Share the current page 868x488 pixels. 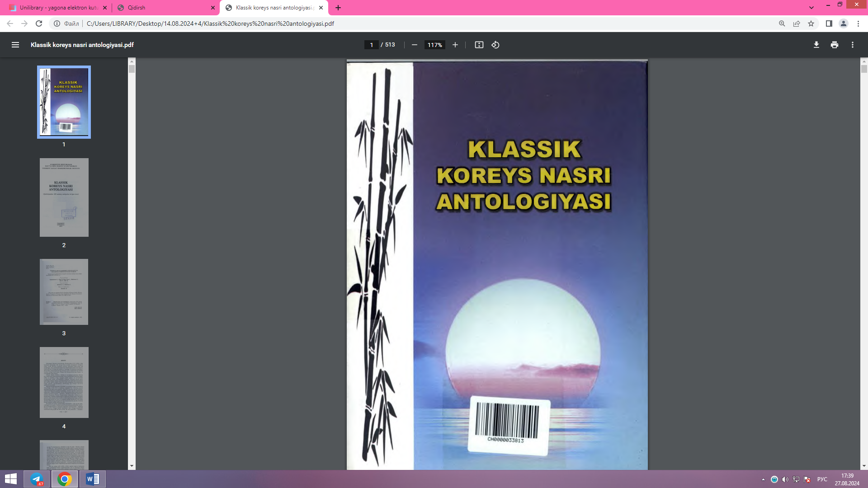pos(796,23)
